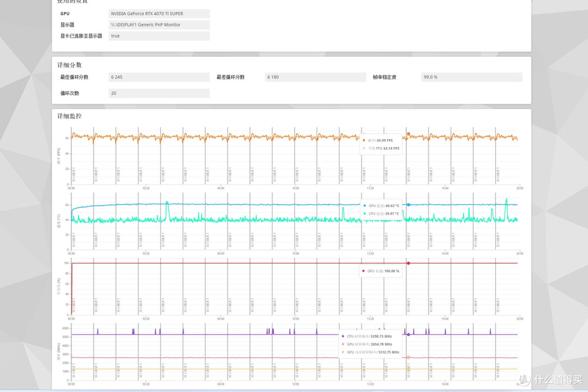
Task: Click the DISPLAY1 Generic PnP Monitor field
Action: [159, 24]
